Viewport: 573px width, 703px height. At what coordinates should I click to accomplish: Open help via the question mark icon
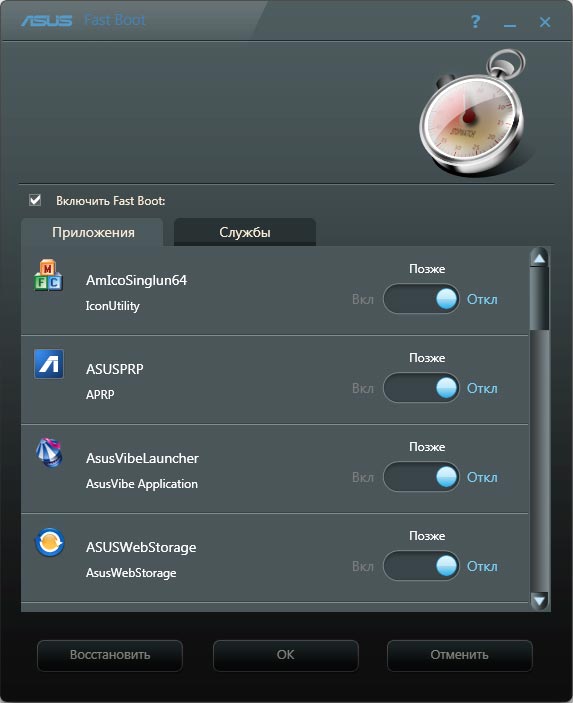pos(475,21)
